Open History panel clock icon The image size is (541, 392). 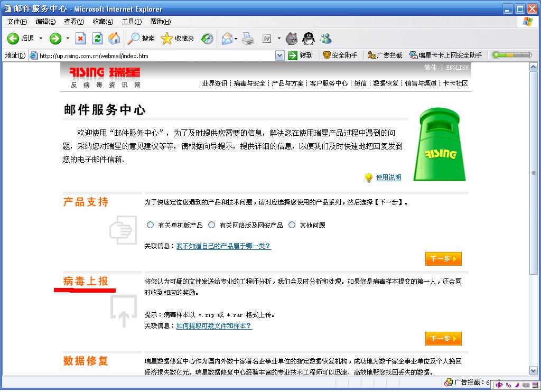click(207, 39)
